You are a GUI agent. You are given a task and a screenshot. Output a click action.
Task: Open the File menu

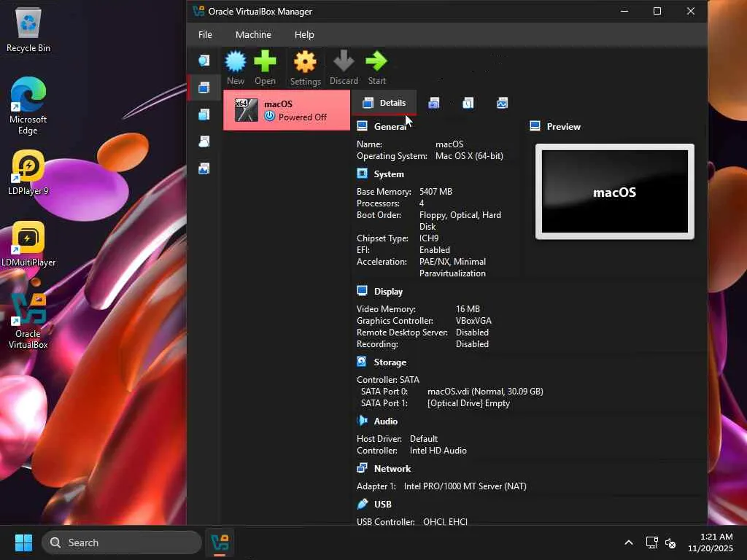tap(205, 35)
